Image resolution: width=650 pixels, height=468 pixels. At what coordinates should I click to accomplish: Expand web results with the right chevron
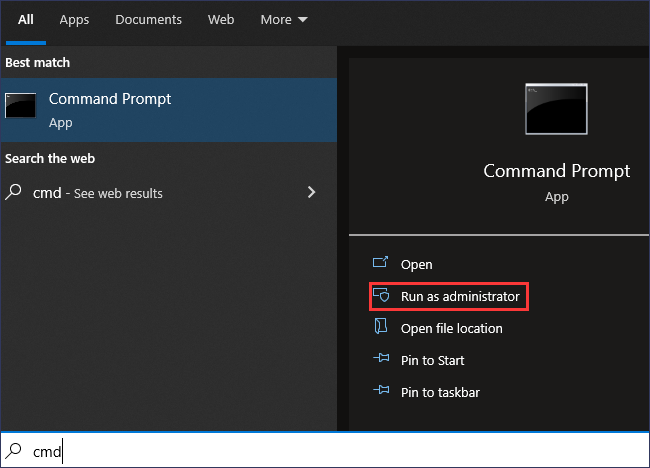pos(312,192)
